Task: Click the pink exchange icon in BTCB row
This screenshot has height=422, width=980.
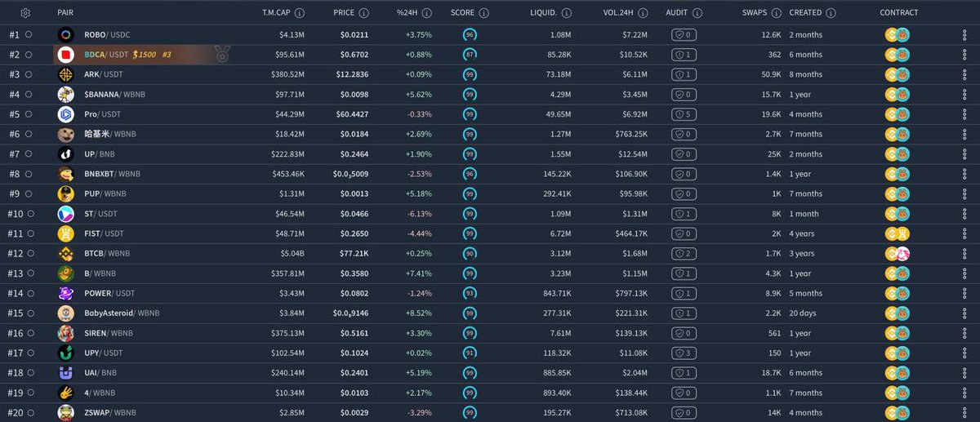Action: pyautogui.click(x=903, y=254)
